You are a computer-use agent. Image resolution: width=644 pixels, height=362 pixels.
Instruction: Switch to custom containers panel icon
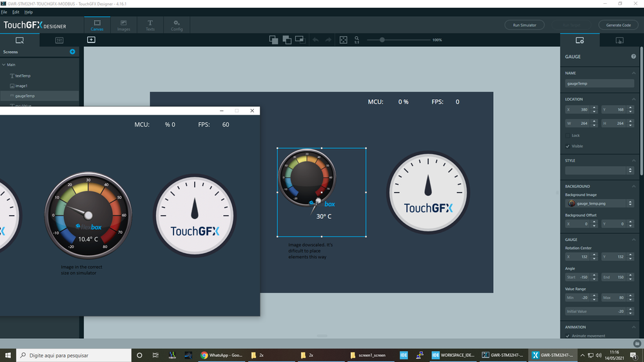(x=59, y=40)
